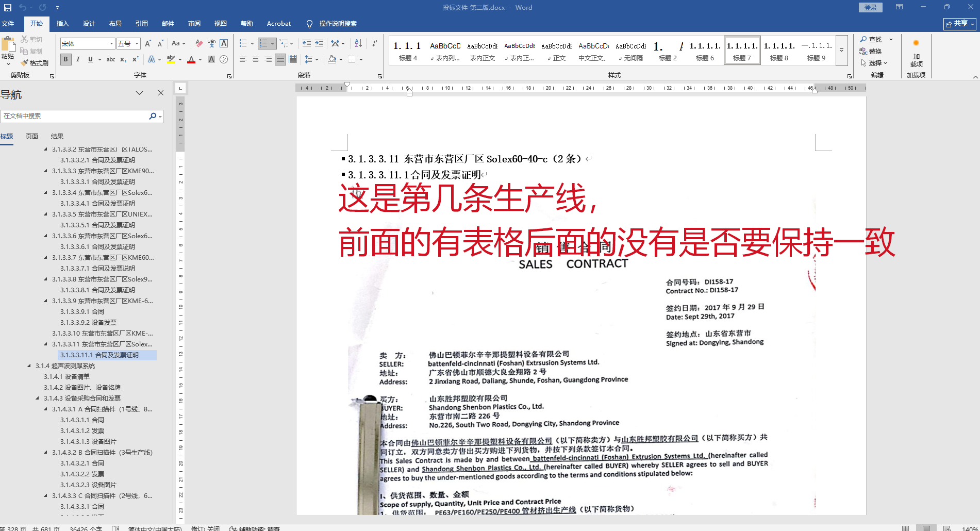Open the Design (设计) ribbon tab
The width and height of the screenshot is (980, 531).
point(89,24)
